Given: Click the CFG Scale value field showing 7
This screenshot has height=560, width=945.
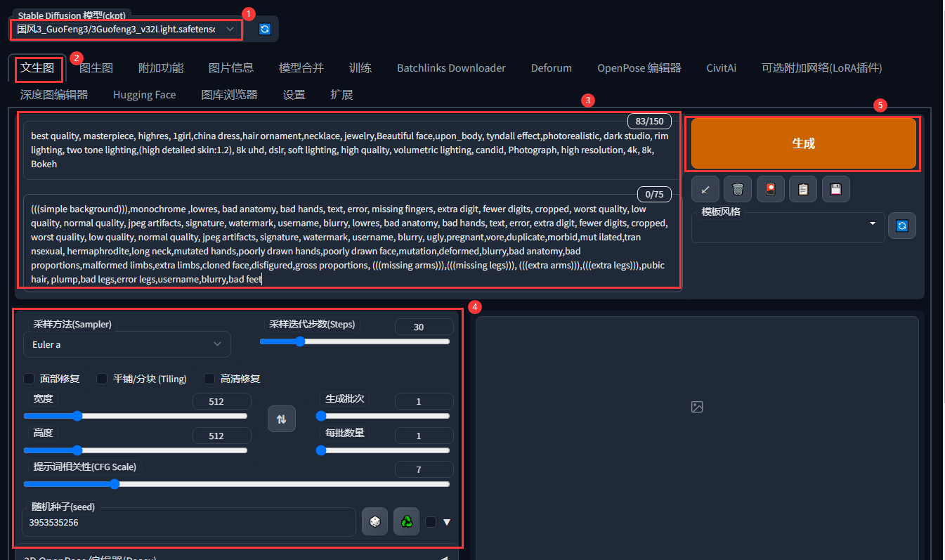Looking at the screenshot, I should 424,469.
